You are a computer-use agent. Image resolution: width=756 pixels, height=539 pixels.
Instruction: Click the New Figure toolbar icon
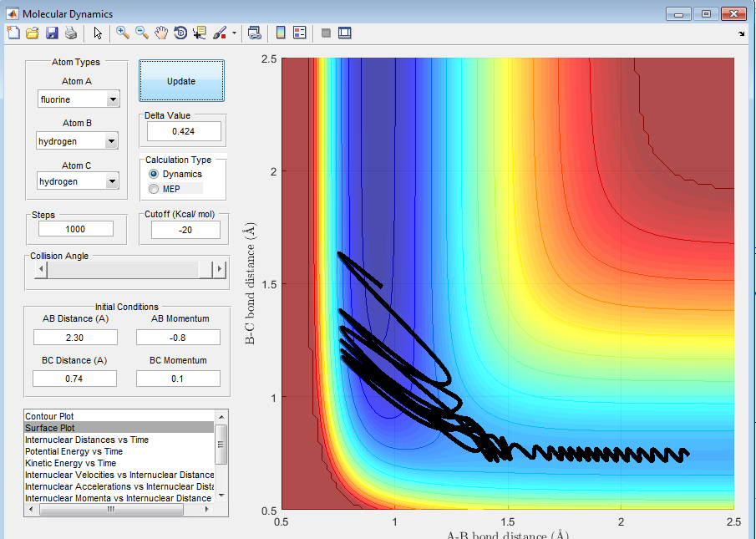pyautogui.click(x=13, y=33)
